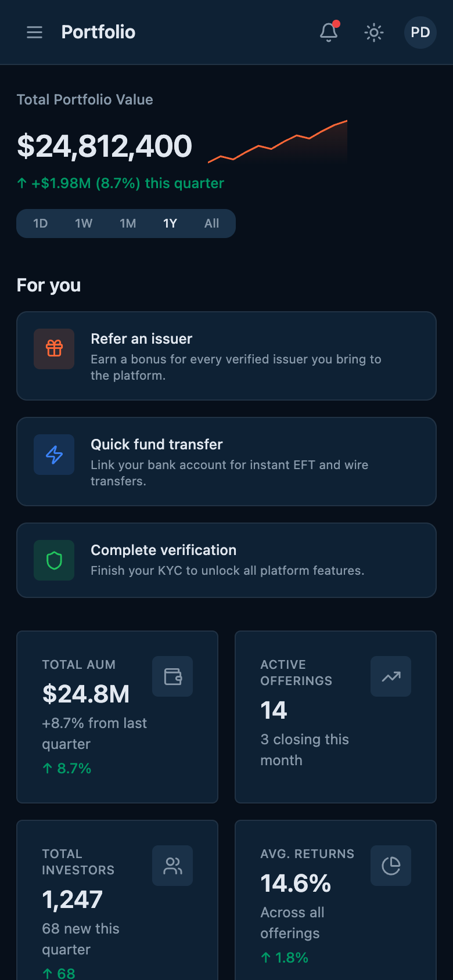Screen dimensions: 453x980
Task: Enable the All time range view
Action: point(211,223)
